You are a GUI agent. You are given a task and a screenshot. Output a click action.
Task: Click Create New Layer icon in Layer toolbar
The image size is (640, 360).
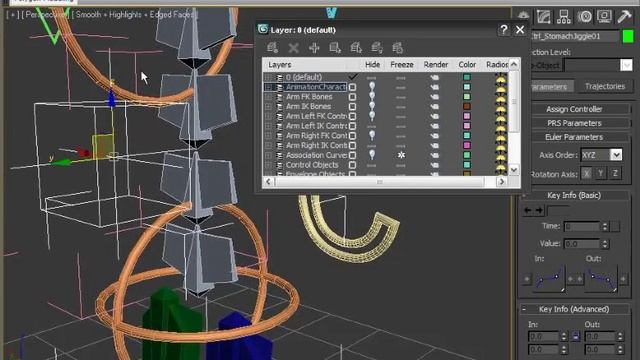coord(272,48)
